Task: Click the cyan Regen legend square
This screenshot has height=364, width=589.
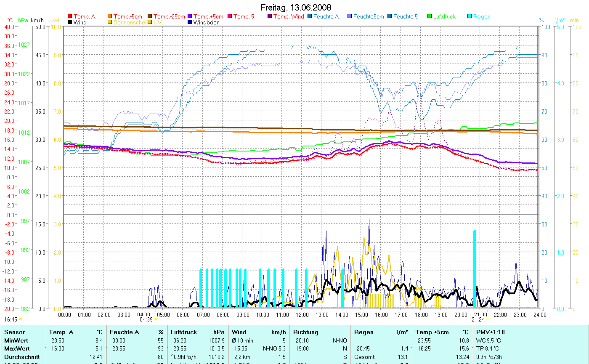Action: pyautogui.click(x=470, y=17)
